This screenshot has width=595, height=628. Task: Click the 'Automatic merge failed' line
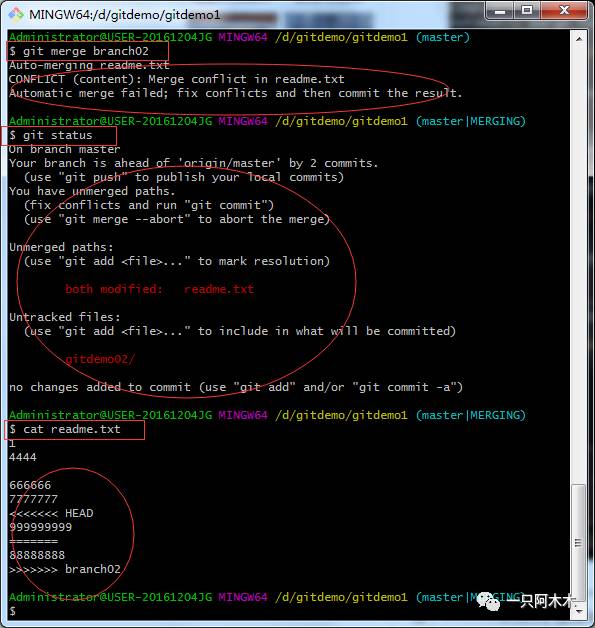coord(235,93)
